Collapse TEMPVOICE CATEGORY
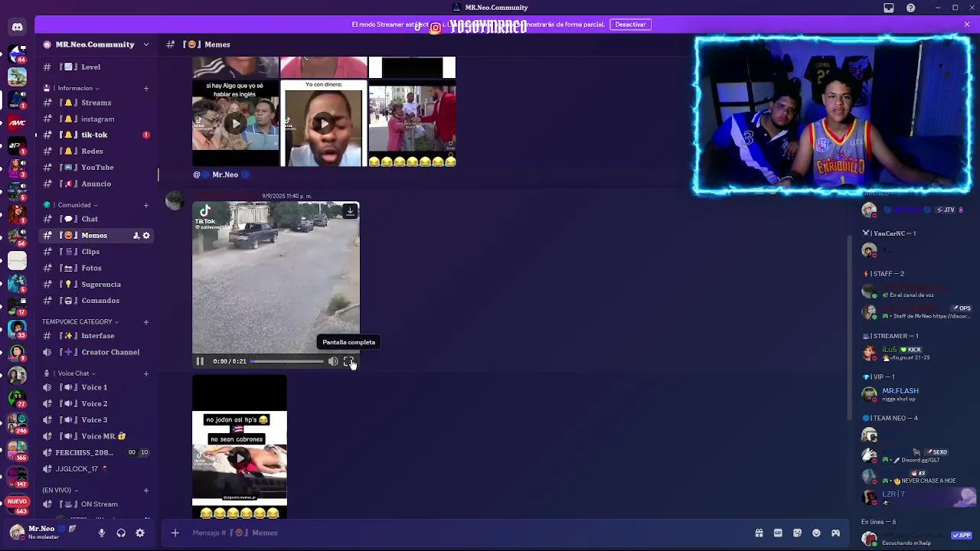Image resolution: width=980 pixels, height=551 pixels. coord(80,321)
